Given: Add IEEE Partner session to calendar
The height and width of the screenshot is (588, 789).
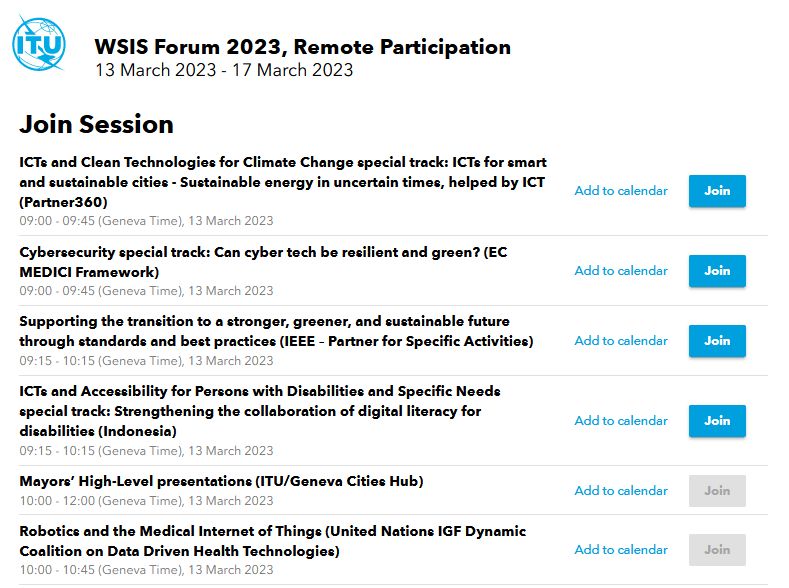Looking at the screenshot, I should [621, 341].
